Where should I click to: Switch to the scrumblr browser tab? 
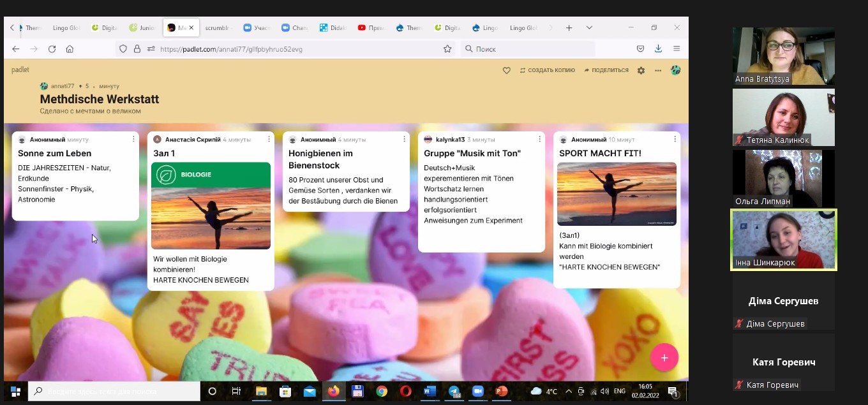click(220, 28)
